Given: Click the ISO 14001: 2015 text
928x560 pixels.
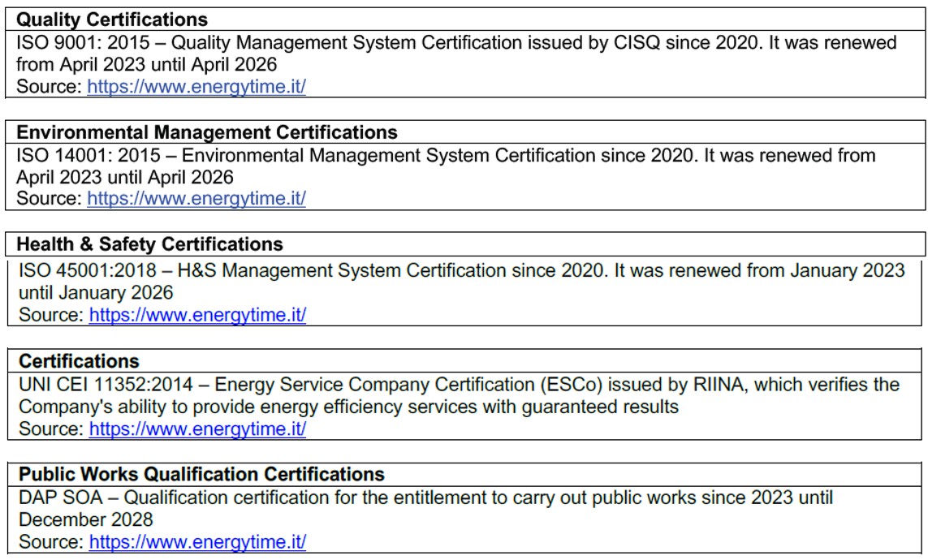Looking at the screenshot, I should pyautogui.click(x=88, y=155).
